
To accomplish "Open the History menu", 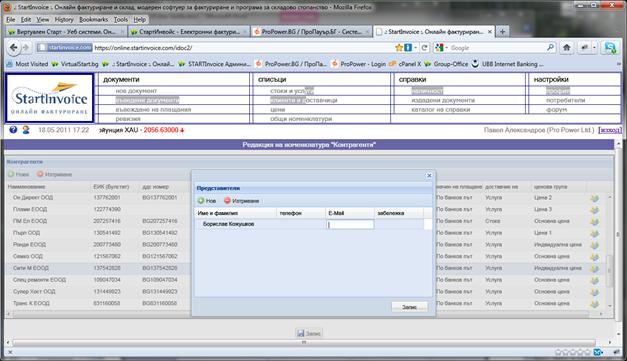I will tap(64, 19).
